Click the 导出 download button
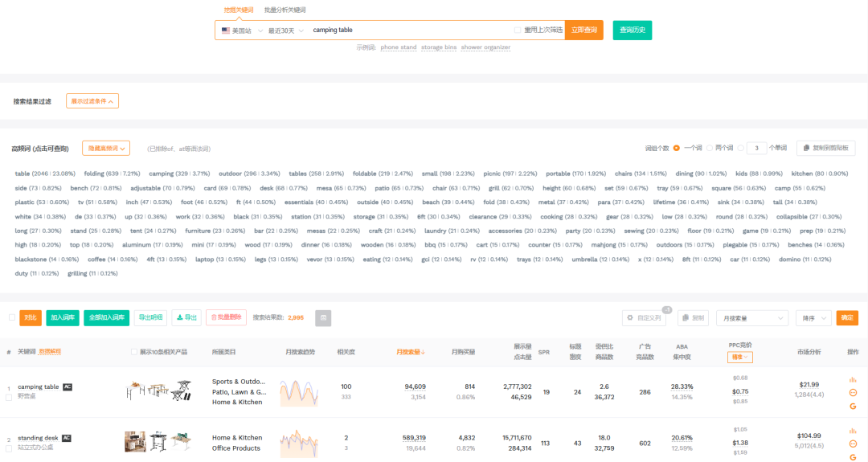 click(186, 317)
